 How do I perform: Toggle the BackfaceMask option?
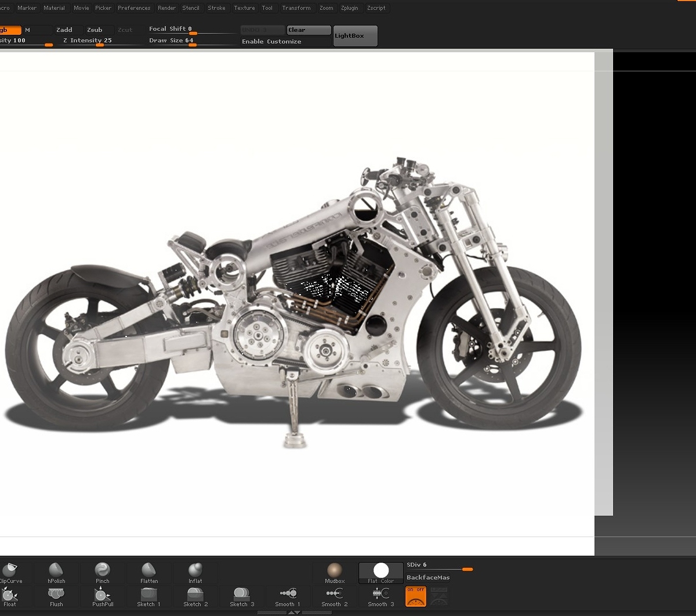[428, 577]
